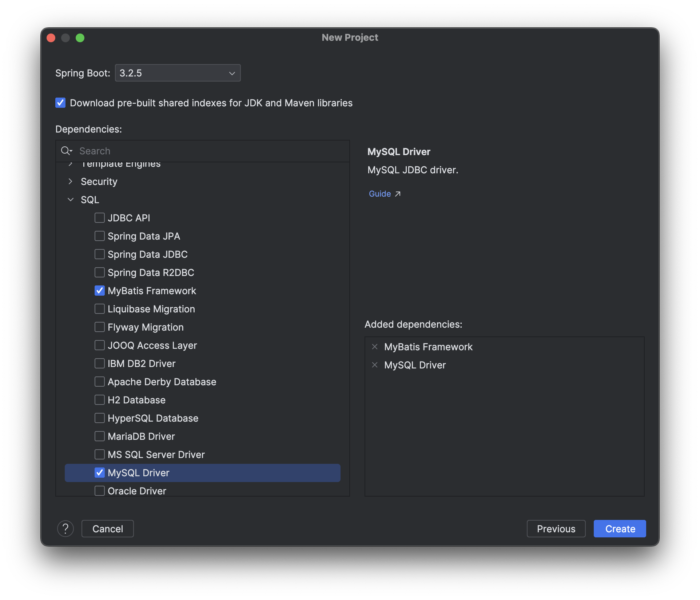Image resolution: width=700 pixels, height=600 pixels.
Task: Open the Guide link for MySQL Driver
Action: (380, 194)
